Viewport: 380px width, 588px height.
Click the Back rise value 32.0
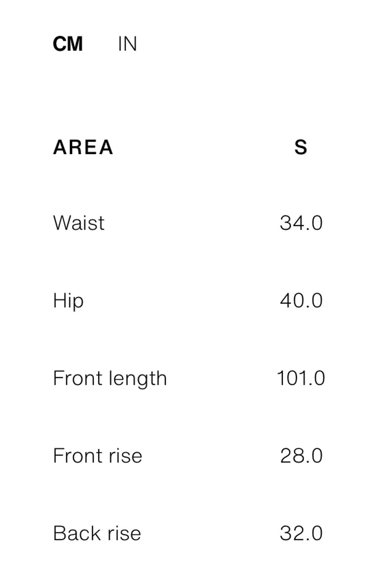[301, 534]
